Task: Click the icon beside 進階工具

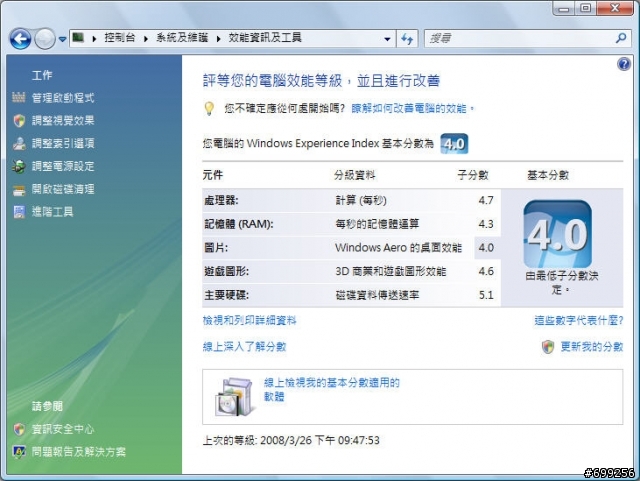Action: pyautogui.click(x=19, y=212)
